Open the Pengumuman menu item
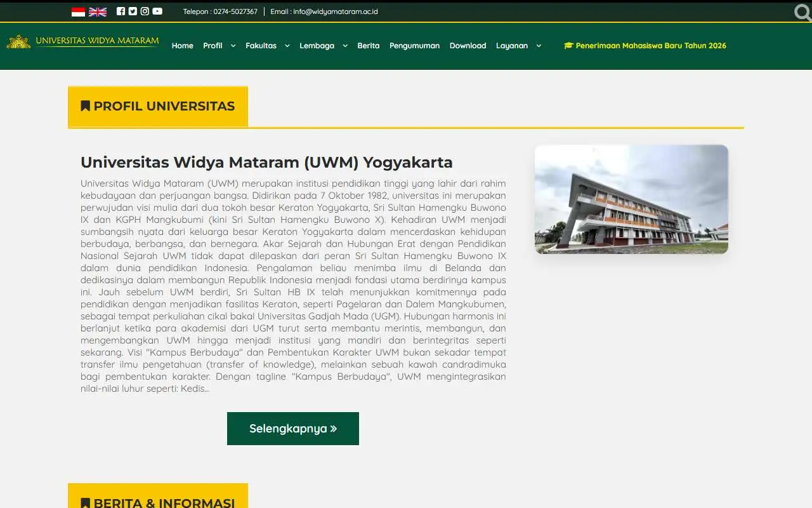812x508 pixels. (414, 46)
